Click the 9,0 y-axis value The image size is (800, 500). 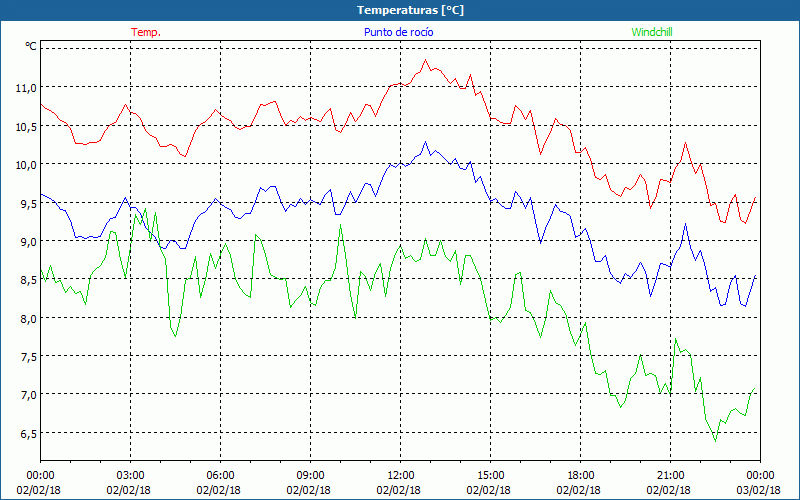29,242
